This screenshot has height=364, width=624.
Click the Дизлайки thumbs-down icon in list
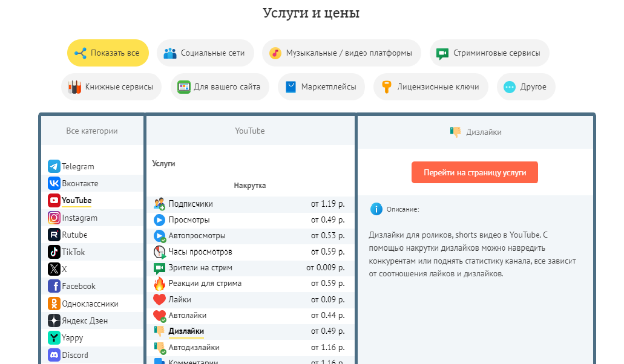point(159,331)
